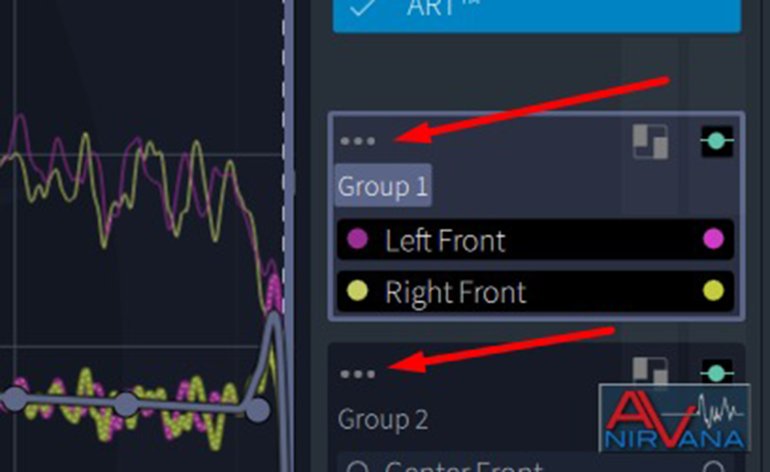The image size is (770, 472).
Task: Select the highlighted Group 1 name label
Action: (x=383, y=186)
